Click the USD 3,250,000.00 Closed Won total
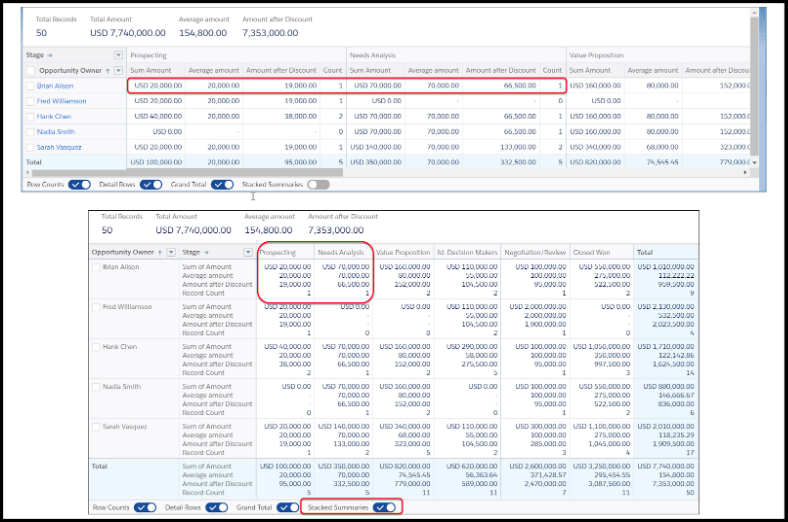This screenshot has height=522, width=788. point(602,466)
